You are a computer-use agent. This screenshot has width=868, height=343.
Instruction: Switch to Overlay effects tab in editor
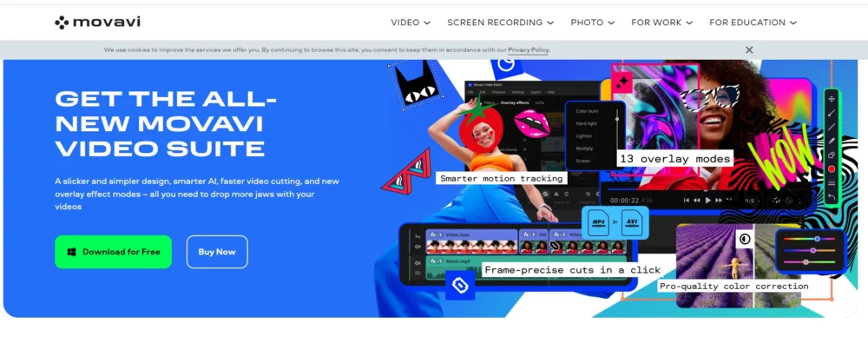tap(515, 102)
